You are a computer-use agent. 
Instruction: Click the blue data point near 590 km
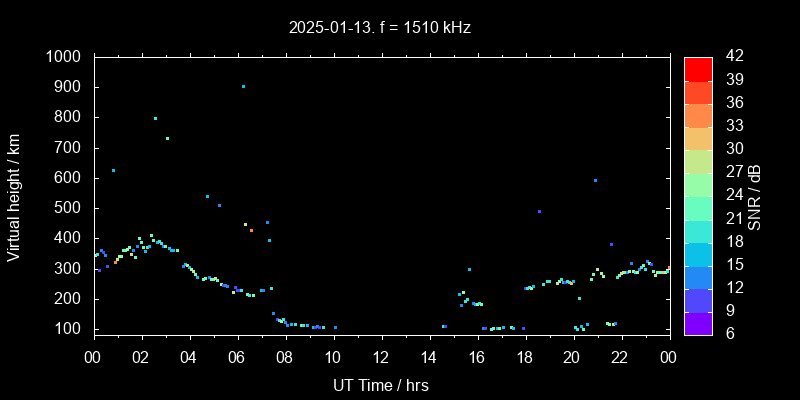click(x=595, y=181)
